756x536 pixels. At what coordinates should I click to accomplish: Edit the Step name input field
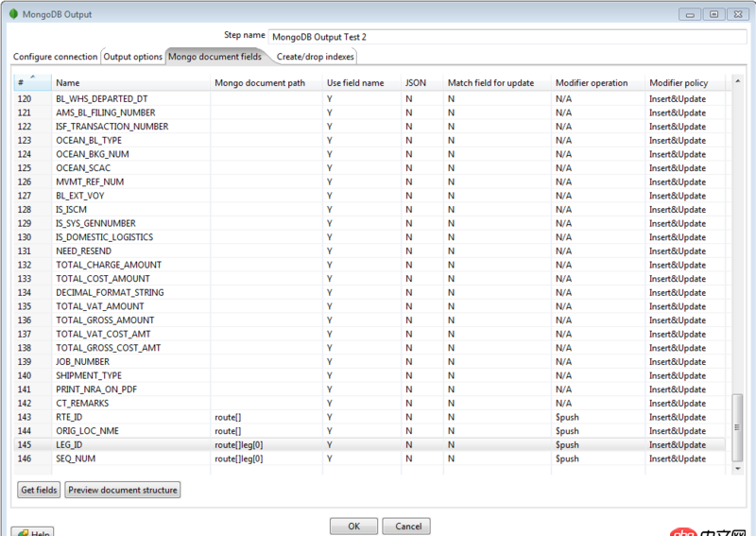(x=507, y=37)
